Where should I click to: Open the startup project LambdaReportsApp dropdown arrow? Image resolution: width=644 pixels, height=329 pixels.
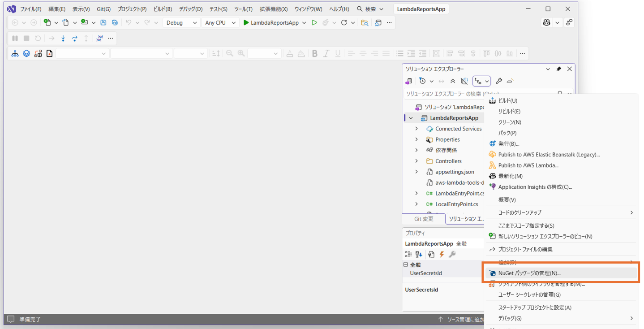coord(304,22)
